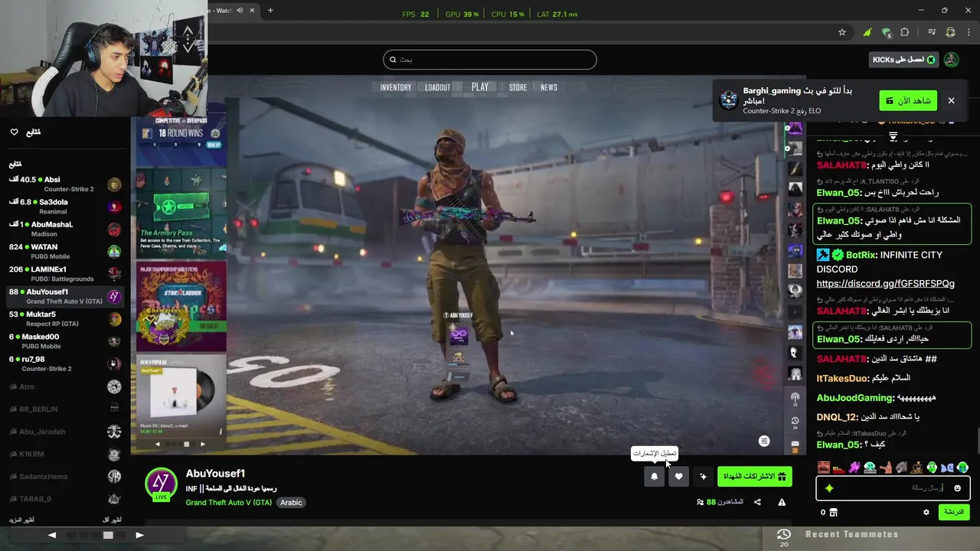Open gifted subscriptions with the green gift button
This screenshot has height=551, width=980.
(755, 477)
